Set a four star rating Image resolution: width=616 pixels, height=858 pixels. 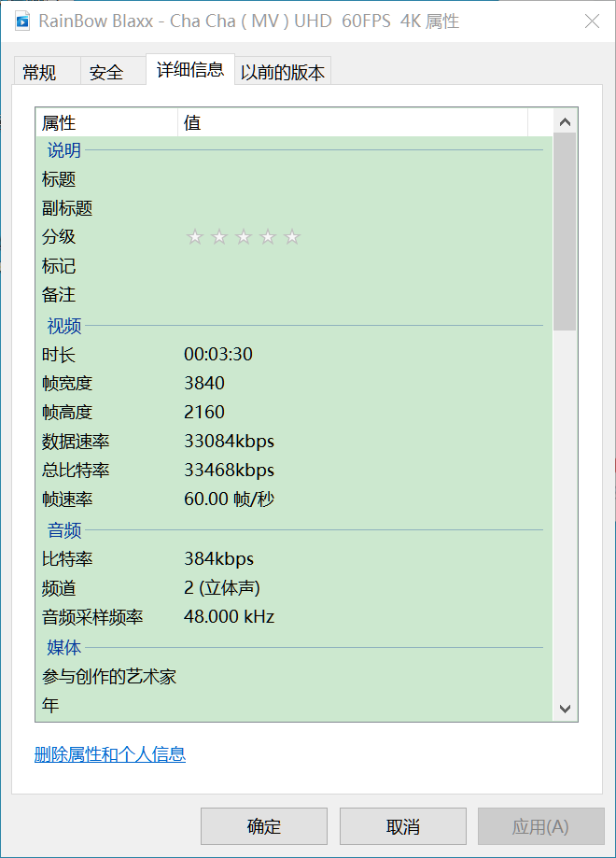click(x=268, y=237)
